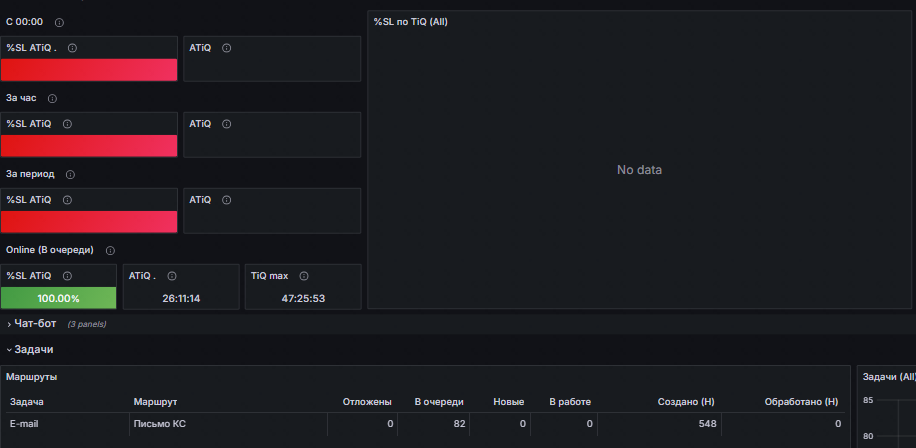Click the Задачи row title
The image size is (916, 448).
34,349
